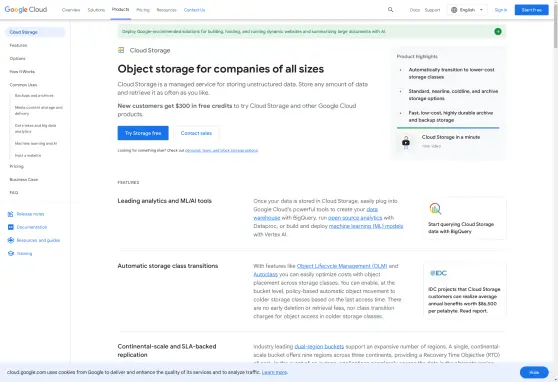Open the Autoclass link
Viewport: 558px width, 382px height.
tap(265, 274)
